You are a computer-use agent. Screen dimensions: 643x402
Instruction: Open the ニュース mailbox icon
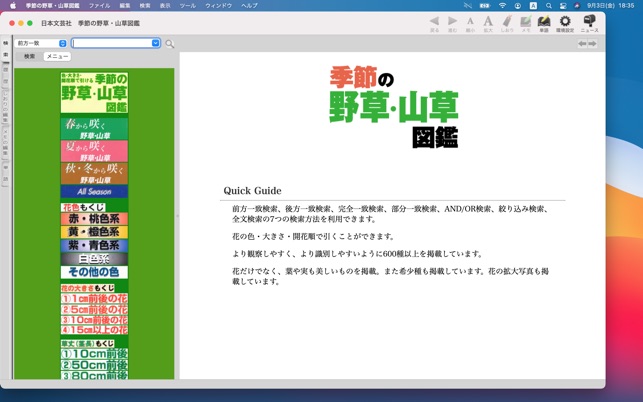click(x=589, y=21)
